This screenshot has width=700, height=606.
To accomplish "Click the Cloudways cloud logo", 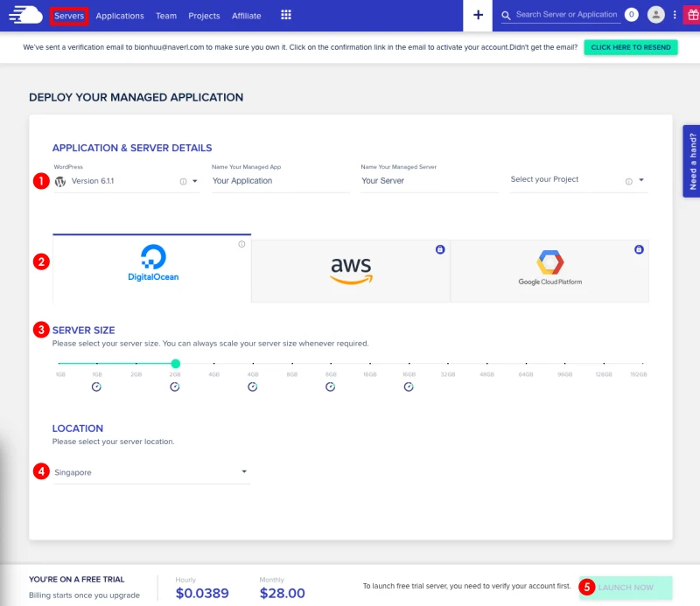I will coord(25,15).
